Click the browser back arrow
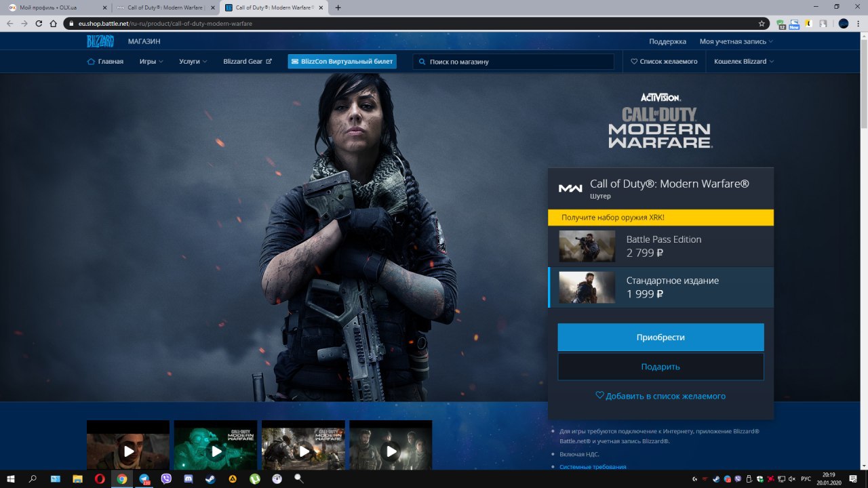The width and height of the screenshot is (868, 488). pos(10,23)
